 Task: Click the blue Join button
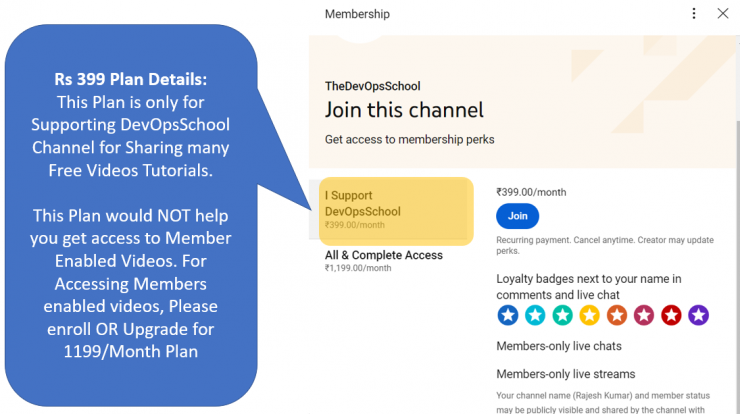pos(517,216)
